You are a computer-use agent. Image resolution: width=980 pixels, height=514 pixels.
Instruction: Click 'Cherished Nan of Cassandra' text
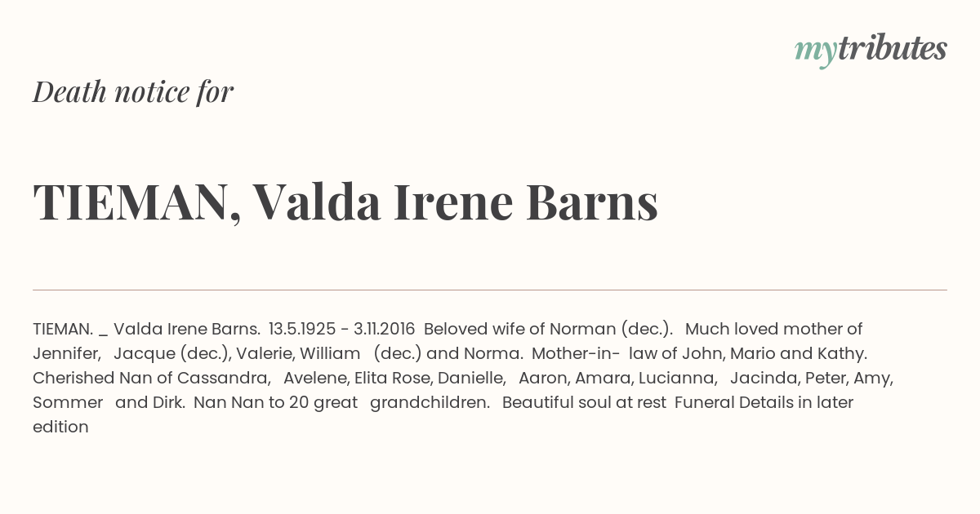click(152, 379)
